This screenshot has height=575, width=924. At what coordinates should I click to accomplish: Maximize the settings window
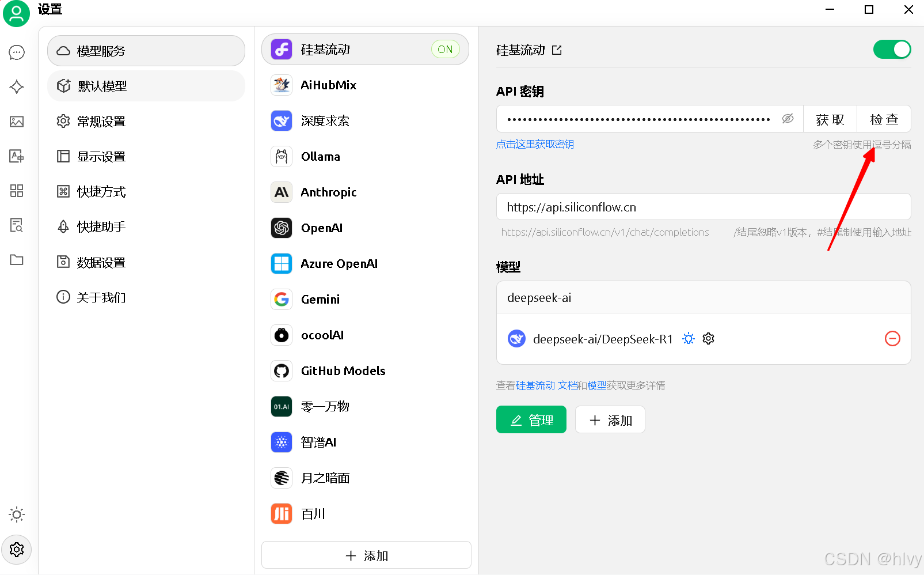tap(869, 10)
